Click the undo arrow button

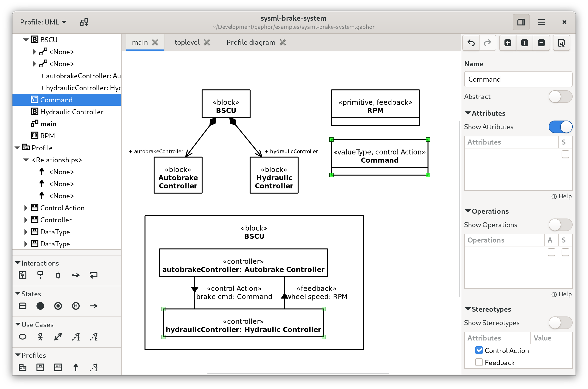point(471,43)
